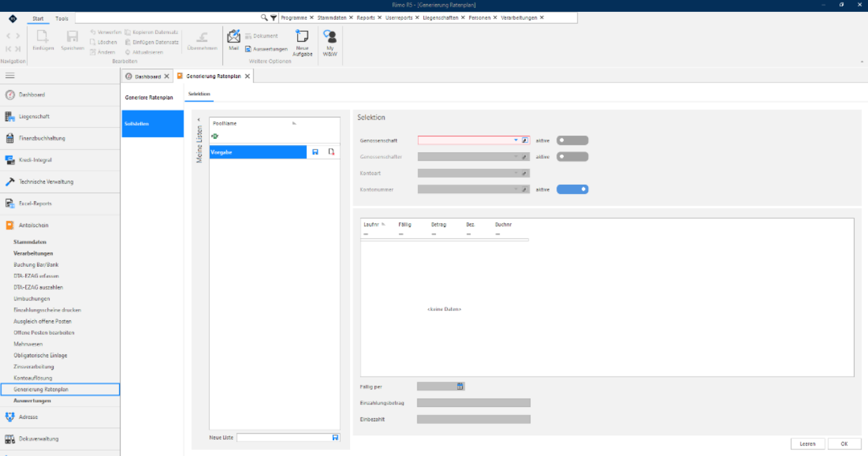Click the lookup icon in the Genossenschaft field
868x456 pixels.
click(x=525, y=140)
